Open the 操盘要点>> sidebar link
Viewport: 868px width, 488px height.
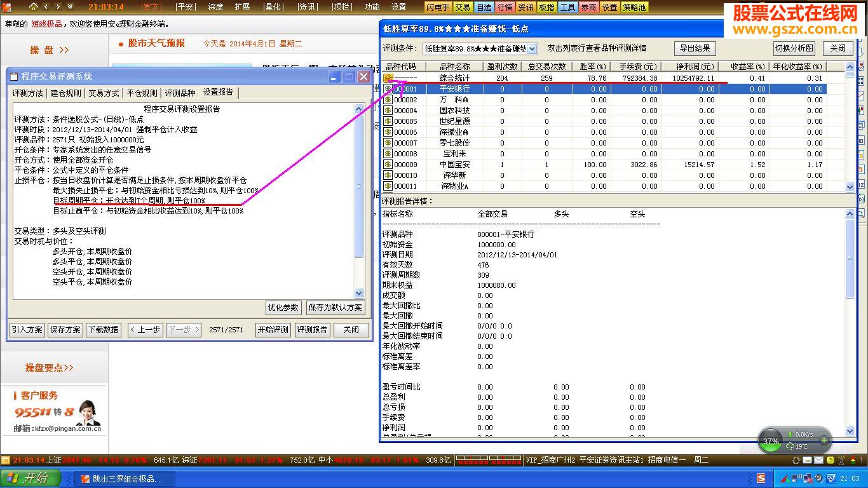coord(50,367)
